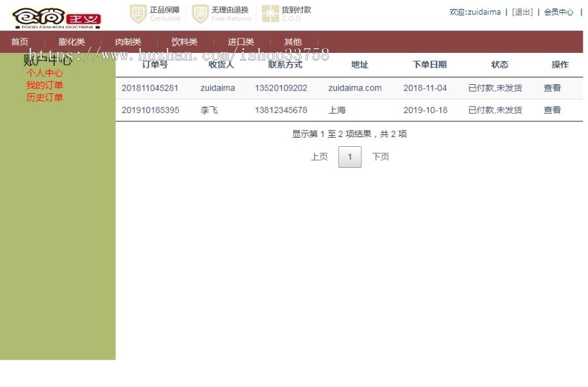This screenshot has width=588, height=387.
Task: Open the 首页 menu item
Action: click(x=19, y=41)
